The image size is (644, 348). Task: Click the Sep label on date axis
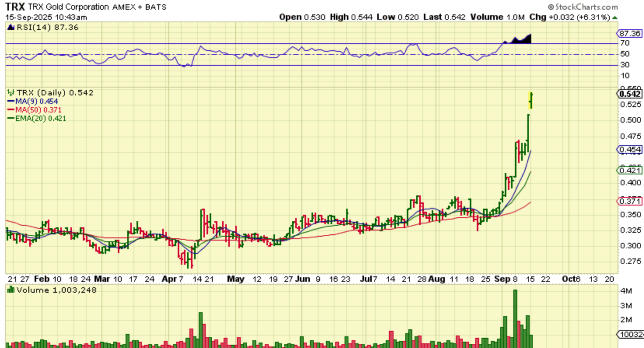pos(502,279)
